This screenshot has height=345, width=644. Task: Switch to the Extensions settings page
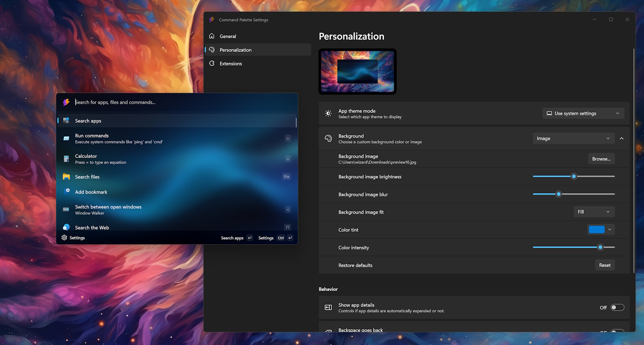point(231,64)
